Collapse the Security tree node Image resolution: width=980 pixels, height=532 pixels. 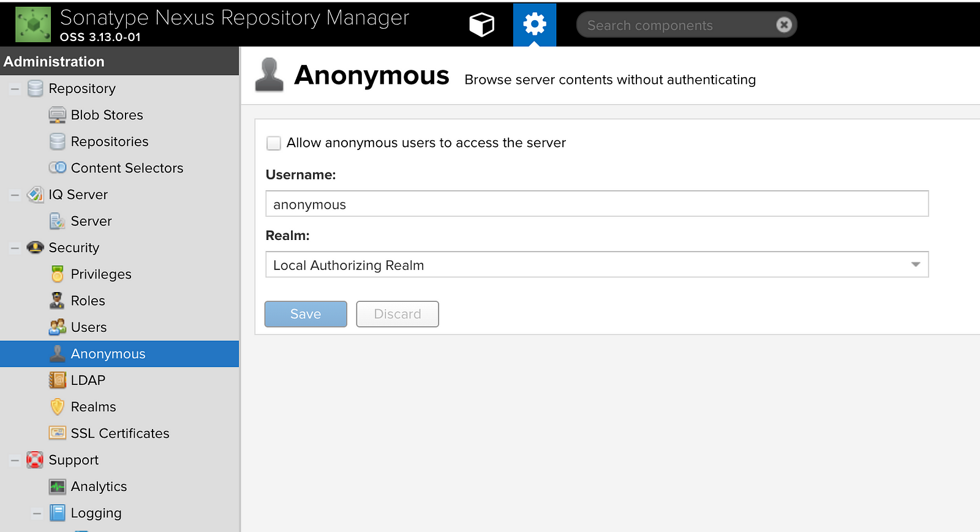pyautogui.click(x=15, y=248)
